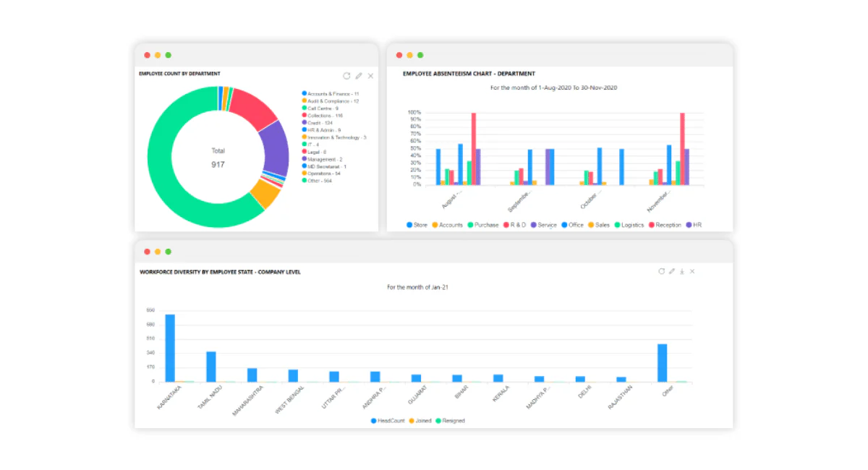Toggle Office series in absenteeism legend

click(x=572, y=225)
